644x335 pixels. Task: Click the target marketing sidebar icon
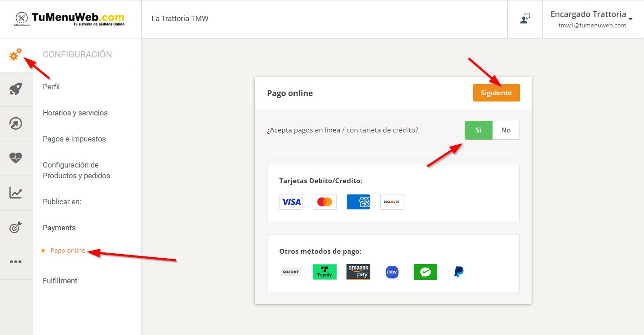[x=16, y=227]
